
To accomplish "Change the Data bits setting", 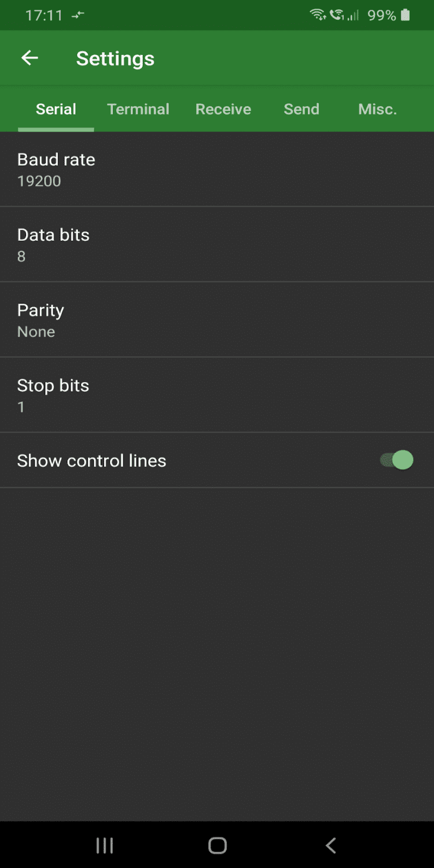I will coord(217,244).
